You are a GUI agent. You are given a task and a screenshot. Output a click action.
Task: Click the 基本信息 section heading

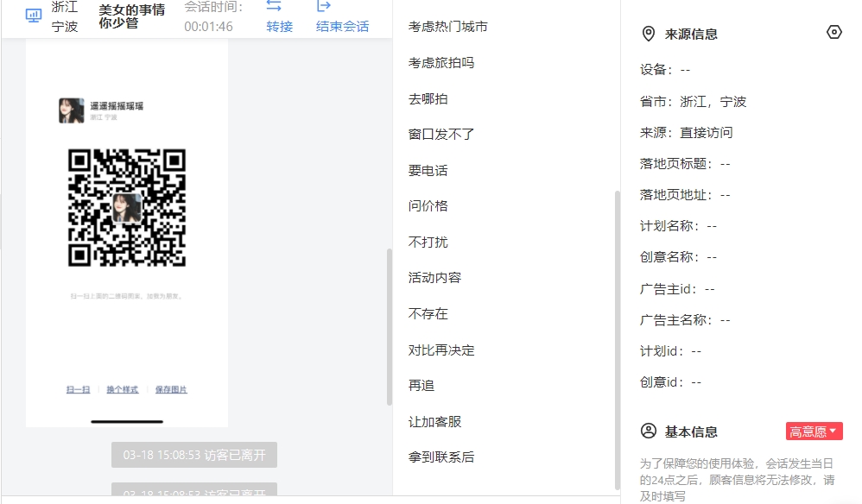(x=691, y=432)
